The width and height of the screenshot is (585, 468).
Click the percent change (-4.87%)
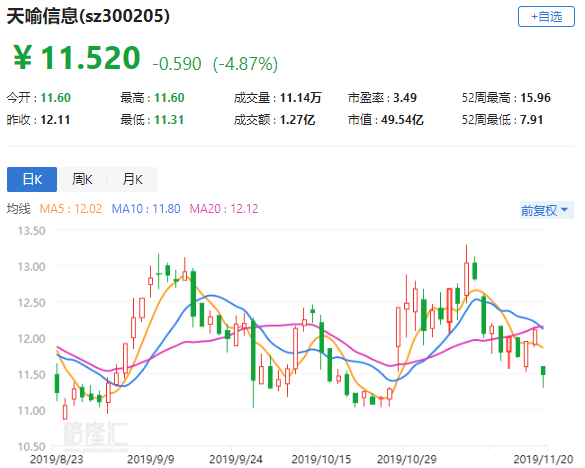click(245, 64)
